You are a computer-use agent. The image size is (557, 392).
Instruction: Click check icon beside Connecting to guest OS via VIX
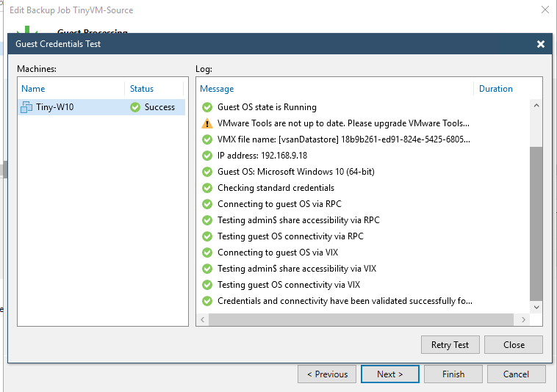[x=206, y=253]
